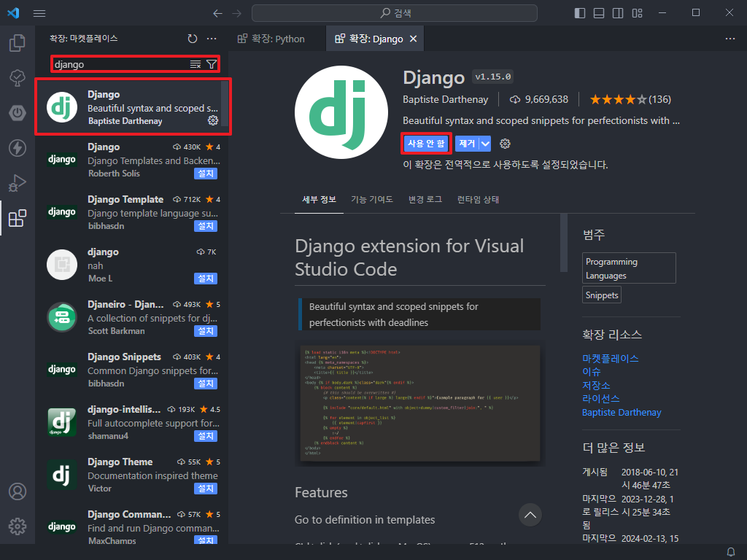Click the large Django extension logo
Image resolution: width=747 pixels, height=560 pixels.
[x=341, y=112]
